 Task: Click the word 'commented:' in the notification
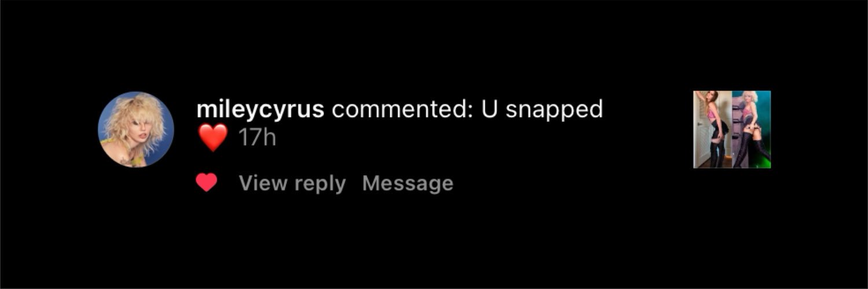[403, 109]
